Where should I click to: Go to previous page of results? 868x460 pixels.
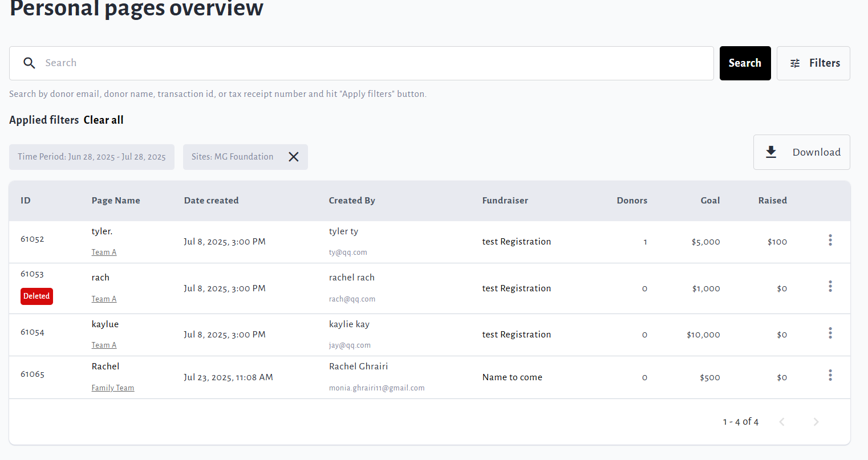pyautogui.click(x=782, y=422)
